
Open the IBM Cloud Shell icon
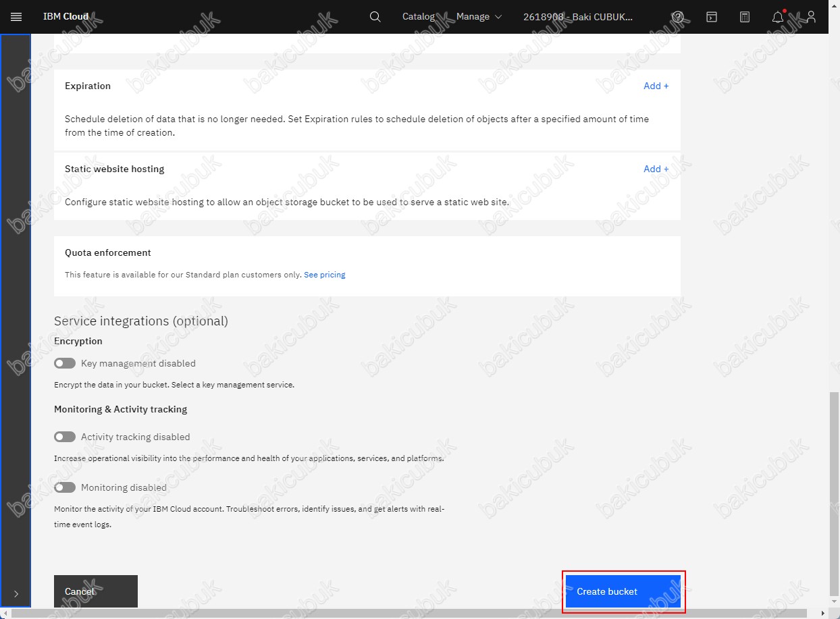pyautogui.click(x=712, y=17)
